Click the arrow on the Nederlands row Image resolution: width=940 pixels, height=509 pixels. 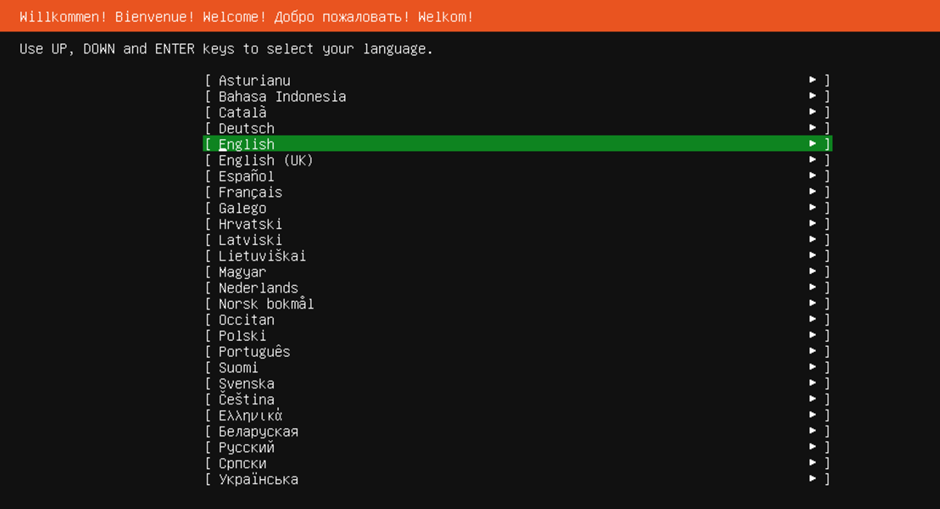pos(813,288)
